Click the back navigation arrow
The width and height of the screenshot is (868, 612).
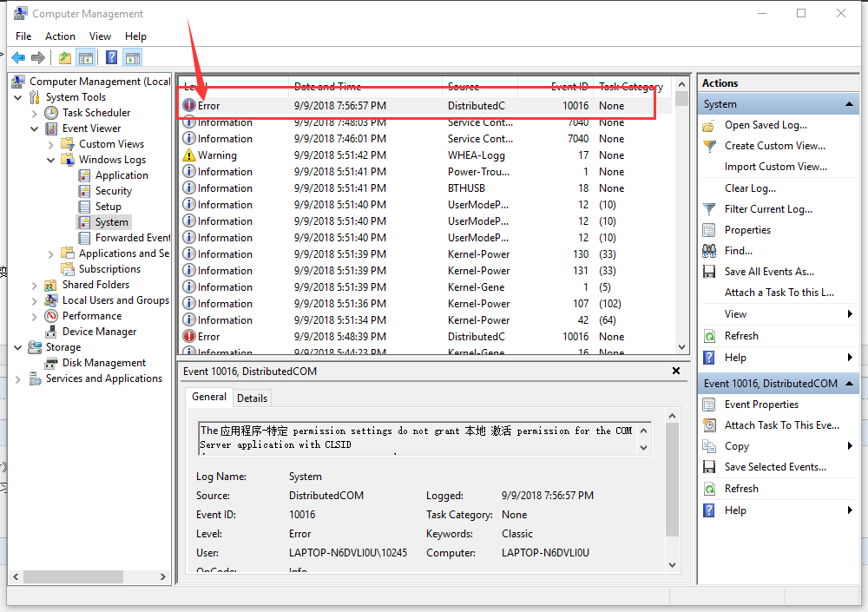point(18,57)
